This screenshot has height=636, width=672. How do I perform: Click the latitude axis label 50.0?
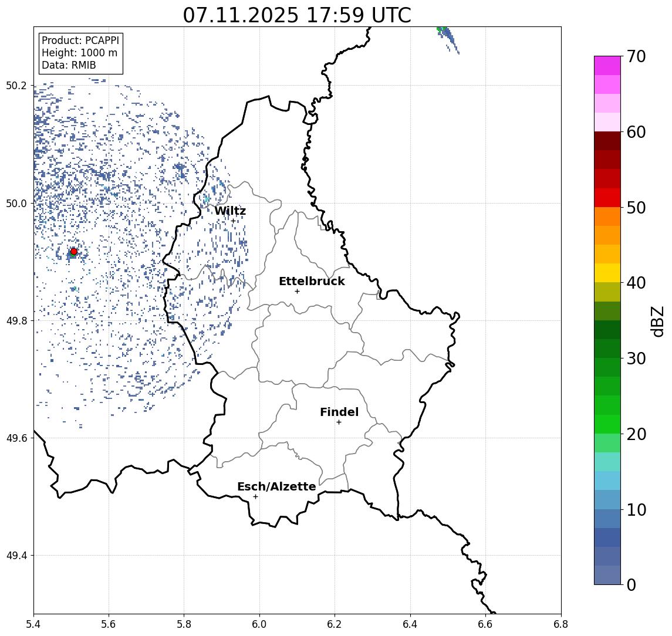click(16, 203)
